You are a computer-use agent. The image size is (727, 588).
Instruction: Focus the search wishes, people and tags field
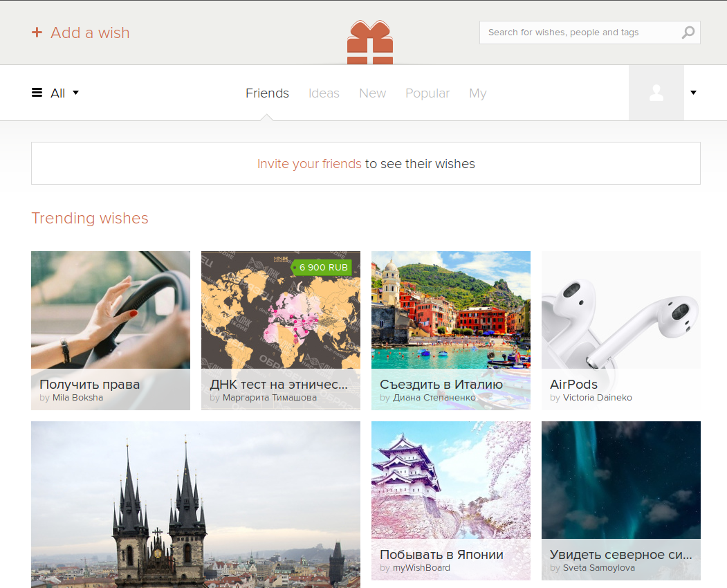point(578,33)
